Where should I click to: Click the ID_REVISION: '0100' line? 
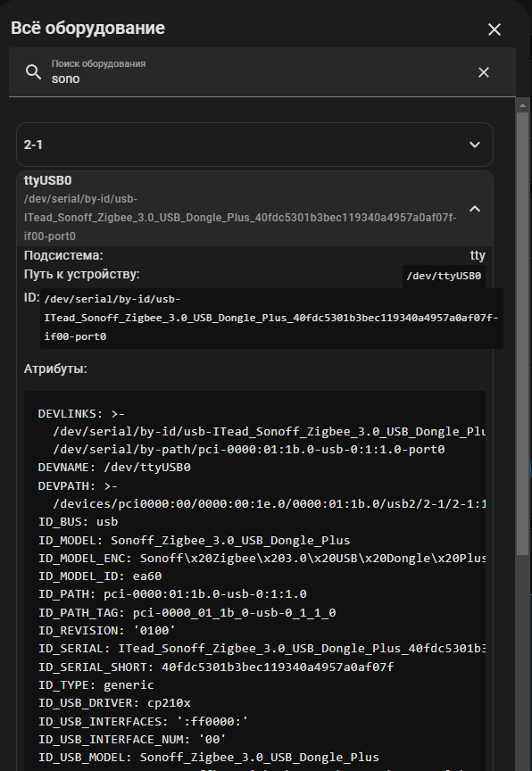(x=107, y=630)
